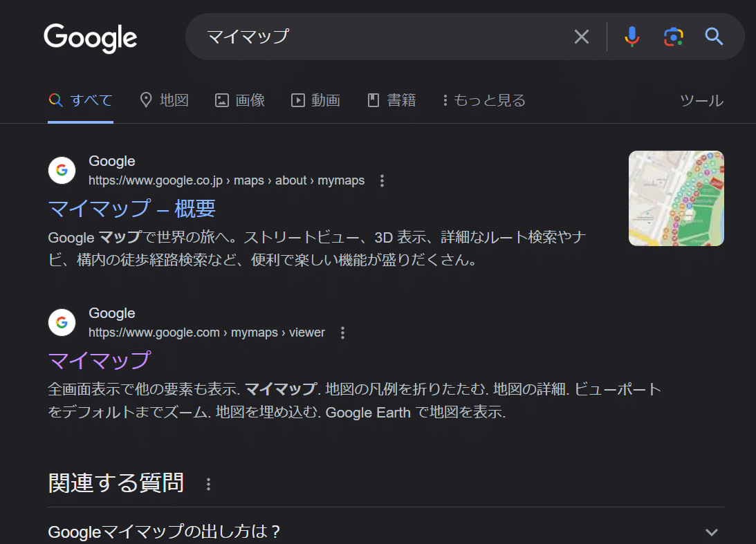Open the purple マイマップ link
This screenshot has width=756, height=544.
100,360
